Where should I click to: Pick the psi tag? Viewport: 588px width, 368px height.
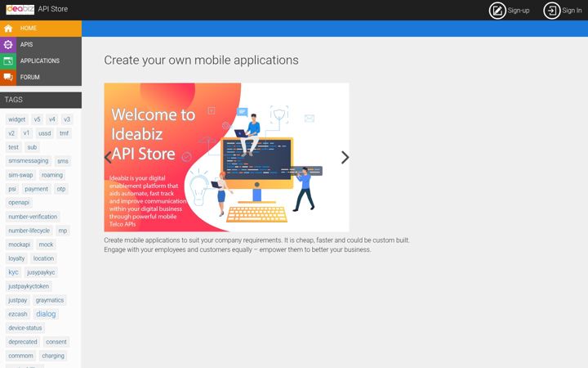tap(12, 189)
